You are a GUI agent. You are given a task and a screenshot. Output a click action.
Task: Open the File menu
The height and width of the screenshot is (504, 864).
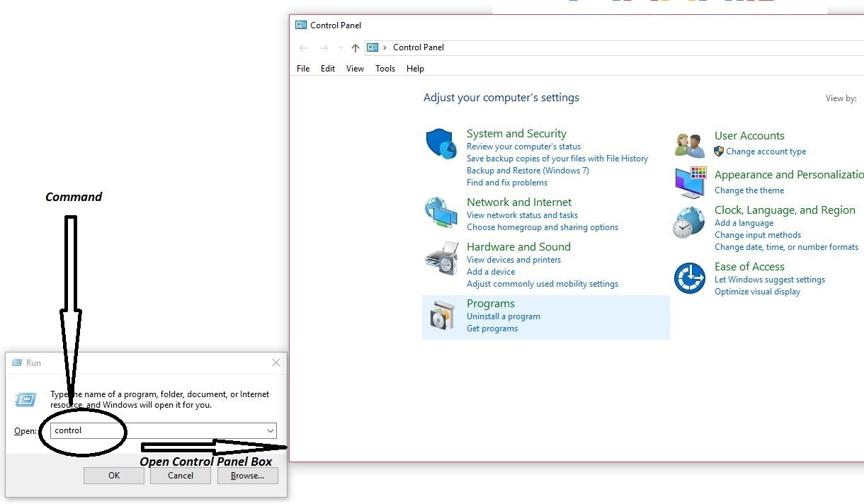click(x=303, y=69)
